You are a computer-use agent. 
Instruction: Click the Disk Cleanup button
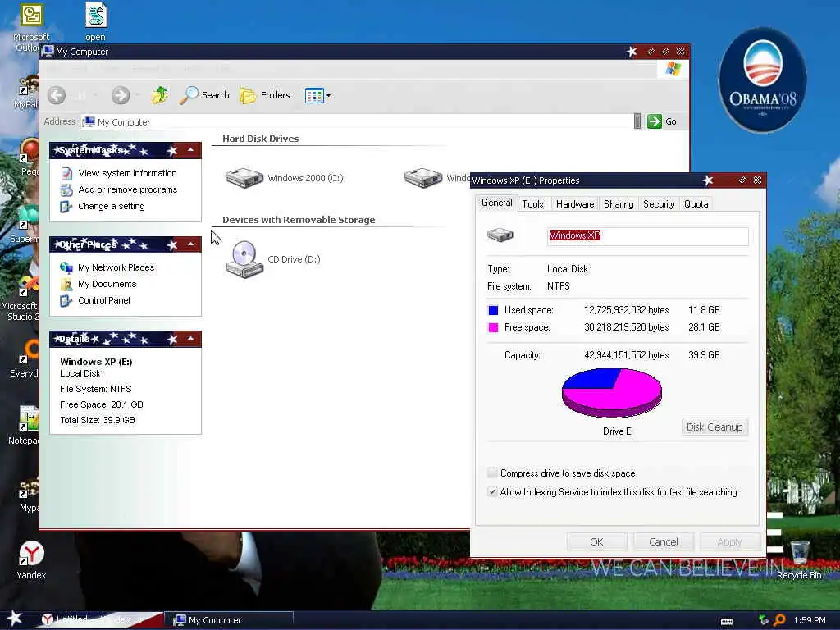pyautogui.click(x=714, y=427)
